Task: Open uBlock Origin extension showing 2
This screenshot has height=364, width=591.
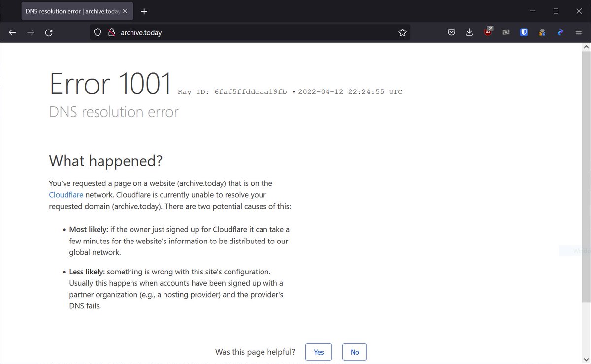Action: coord(488,32)
